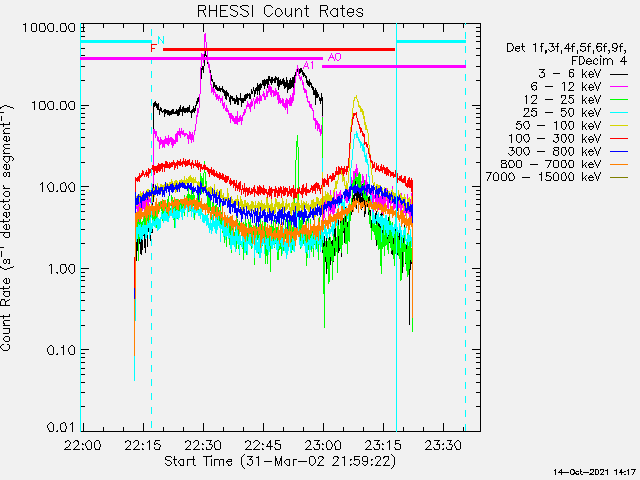This screenshot has width=640, height=480.
Task: Click the blue line swatch for 300 - 800 keV
Action: click(x=619, y=151)
